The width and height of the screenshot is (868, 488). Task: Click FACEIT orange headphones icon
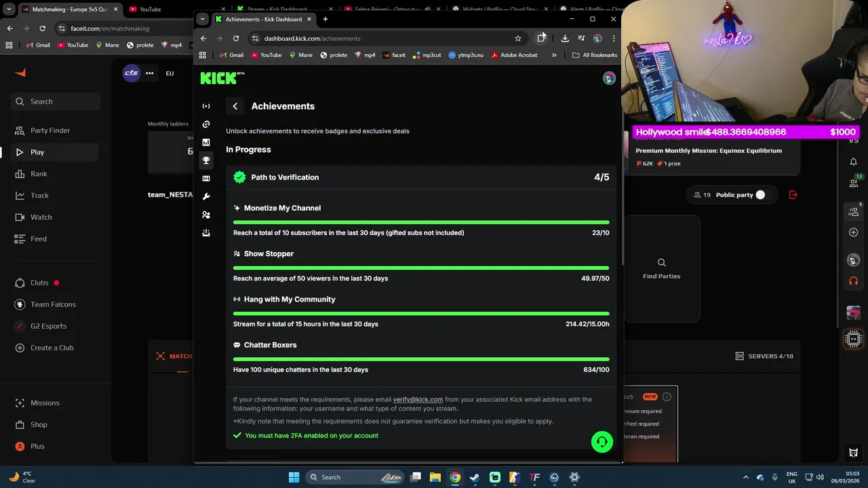tap(854, 281)
